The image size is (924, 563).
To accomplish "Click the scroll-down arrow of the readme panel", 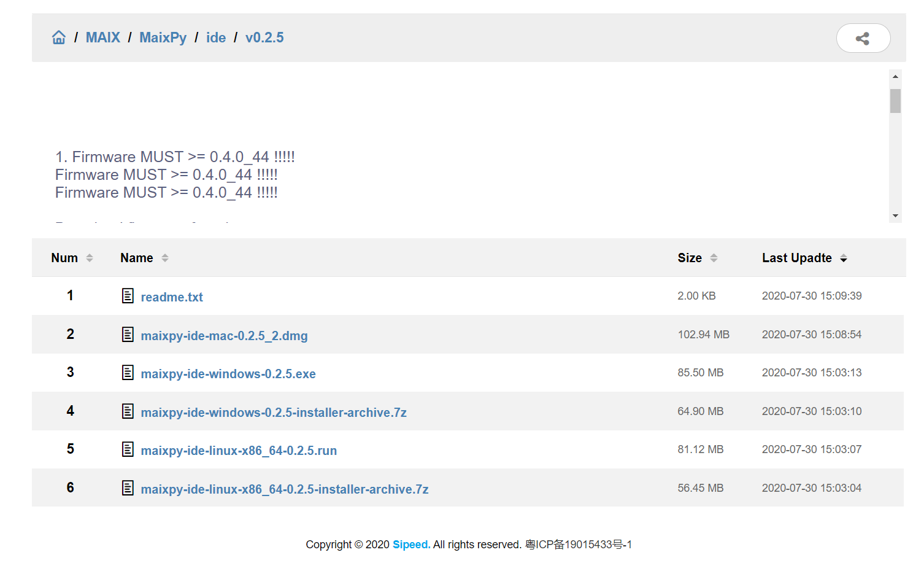I will (896, 215).
